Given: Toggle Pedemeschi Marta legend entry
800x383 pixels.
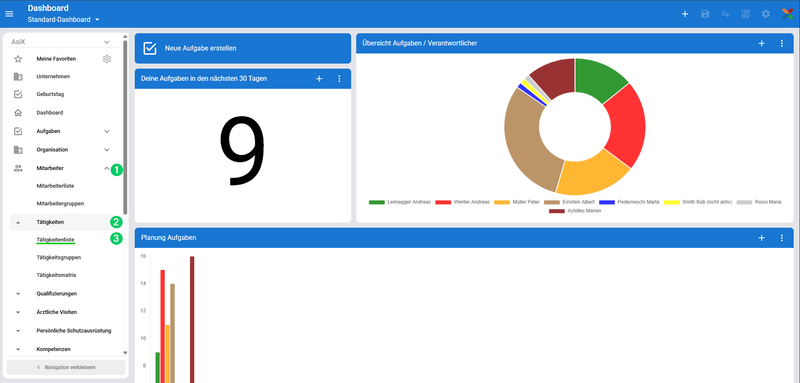Looking at the screenshot, I should pos(629,202).
